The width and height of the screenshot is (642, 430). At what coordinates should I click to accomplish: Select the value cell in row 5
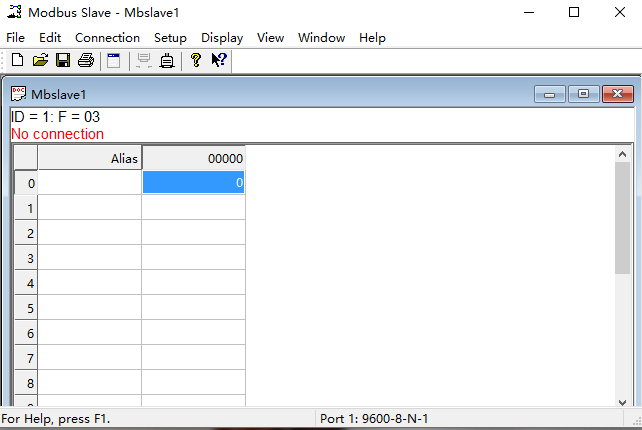pos(194,307)
